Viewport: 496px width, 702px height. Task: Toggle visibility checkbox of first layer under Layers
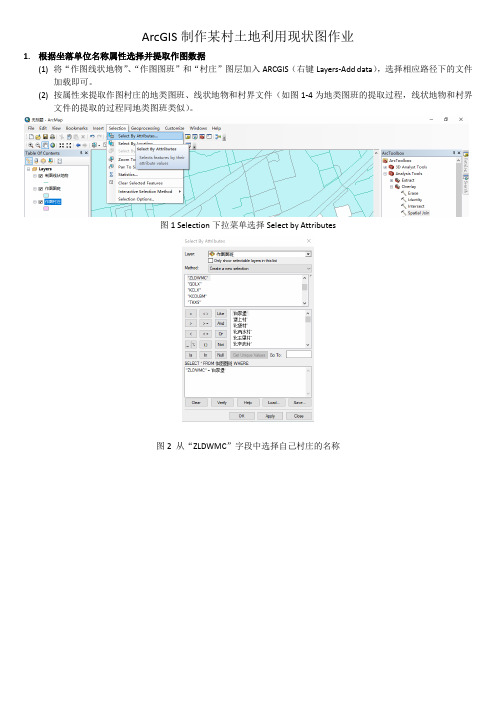pyautogui.click(x=40, y=176)
